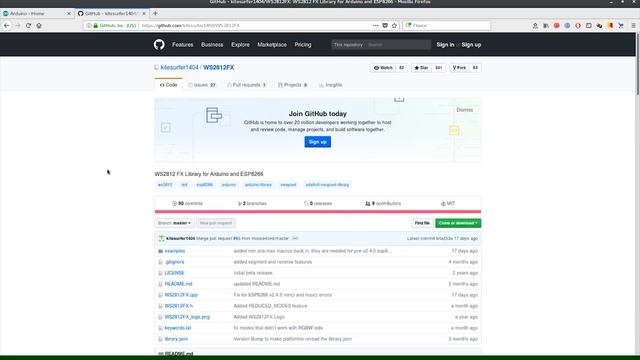The height and width of the screenshot is (360, 640).
Task: Click the arduino-library topic tag
Action: [258, 185]
